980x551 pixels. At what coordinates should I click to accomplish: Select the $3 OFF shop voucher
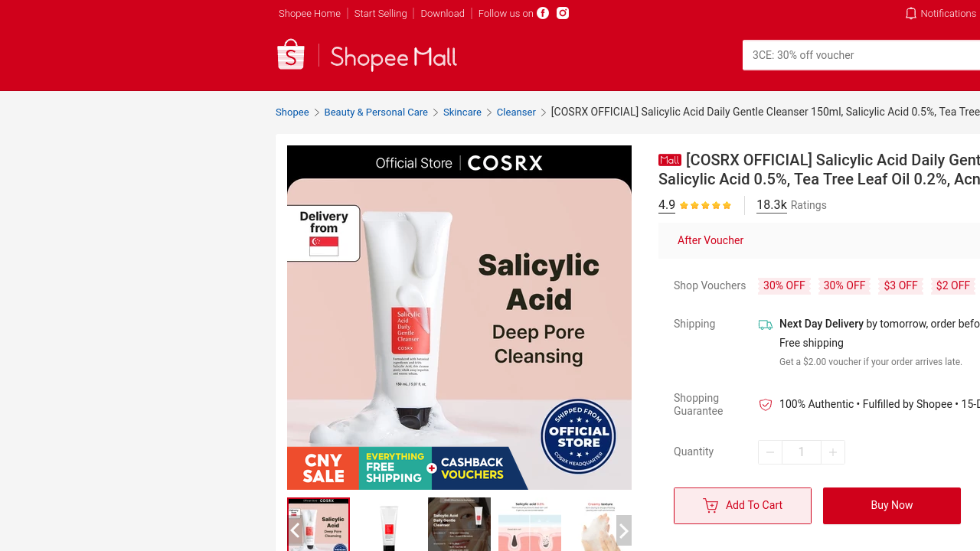click(900, 285)
